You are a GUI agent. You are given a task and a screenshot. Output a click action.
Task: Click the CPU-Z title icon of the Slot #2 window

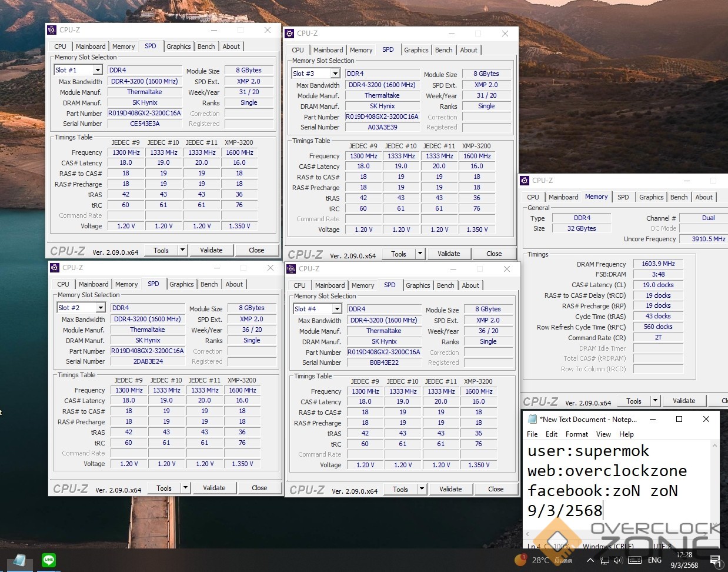click(55, 268)
